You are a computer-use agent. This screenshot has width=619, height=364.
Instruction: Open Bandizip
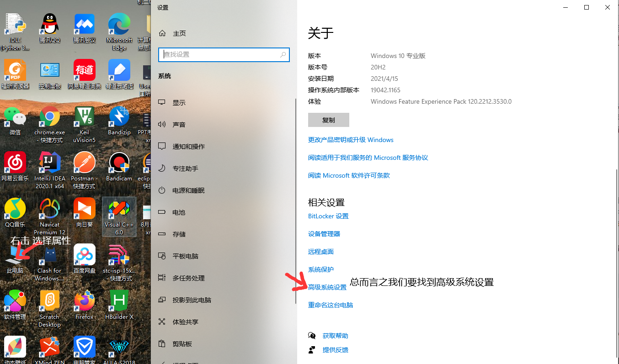118,116
